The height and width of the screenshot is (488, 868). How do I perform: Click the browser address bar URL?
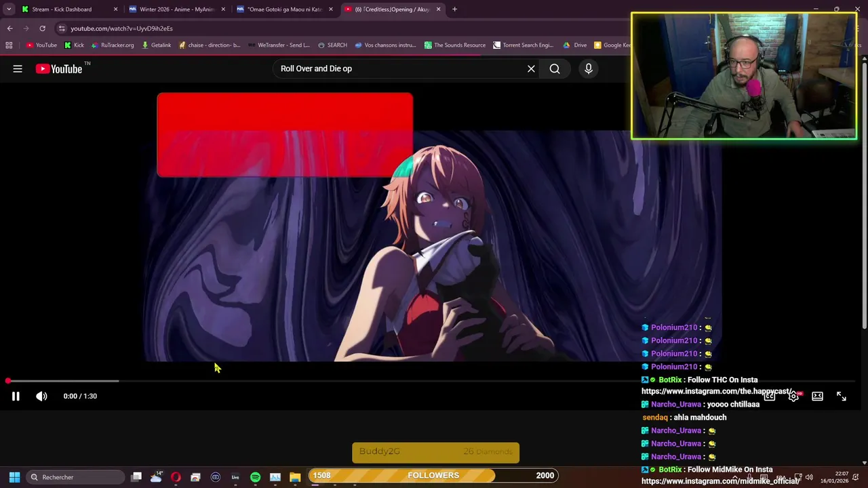[x=121, y=28]
